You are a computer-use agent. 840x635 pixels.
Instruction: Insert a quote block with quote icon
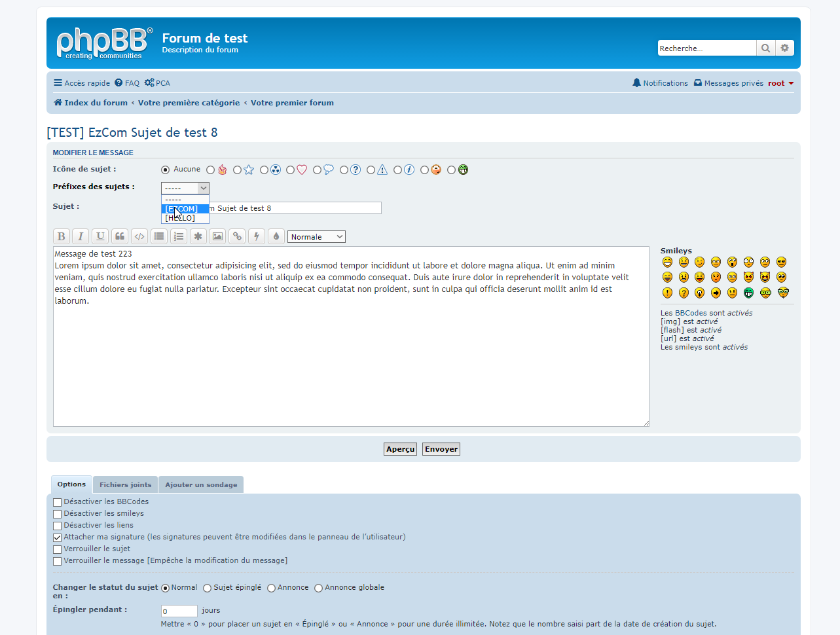coord(120,236)
